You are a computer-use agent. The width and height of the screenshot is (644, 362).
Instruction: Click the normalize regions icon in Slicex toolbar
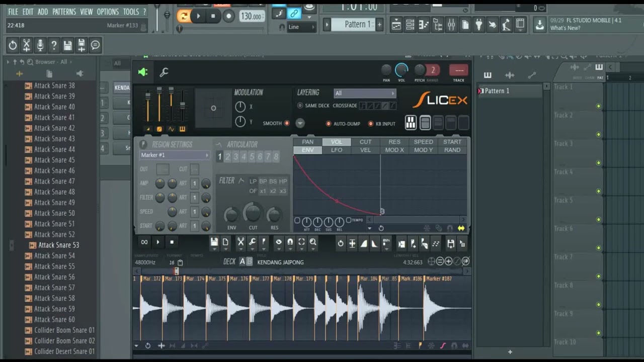pyautogui.click(x=352, y=244)
